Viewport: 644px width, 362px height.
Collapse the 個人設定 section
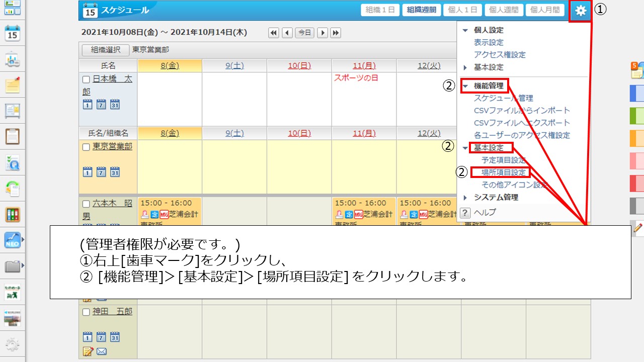pyautogui.click(x=465, y=30)
